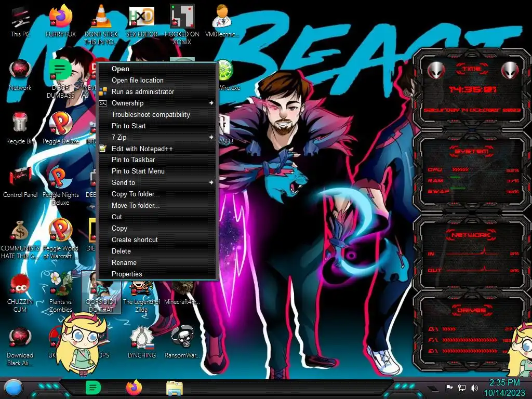The height and width of the screenshot is (399, 532).
Task: Click the Network widget header
Action: coord(471,234)
